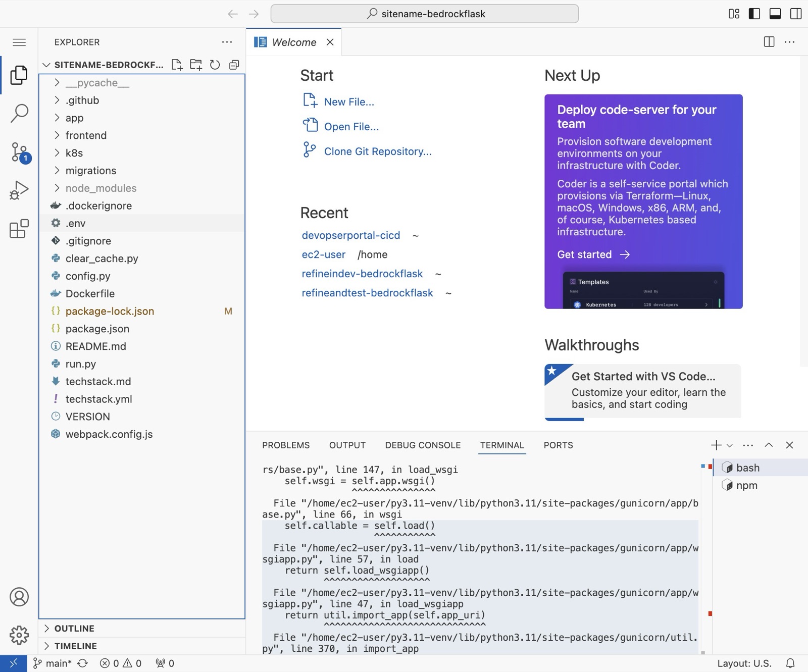The image size is (808, 672).
Task: Toggle the primary side bar
Action: point(754,14)
